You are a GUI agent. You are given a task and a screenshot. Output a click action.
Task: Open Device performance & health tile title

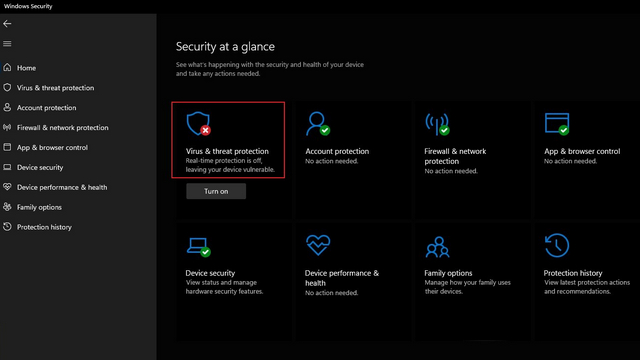(x=342, y=278)
